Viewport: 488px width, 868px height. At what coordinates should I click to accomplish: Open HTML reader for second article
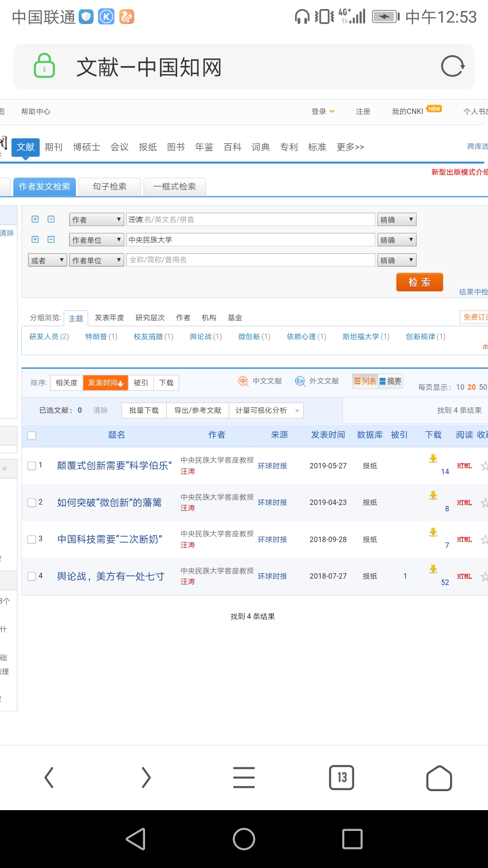pyautogui.click(x=464, y=503)
